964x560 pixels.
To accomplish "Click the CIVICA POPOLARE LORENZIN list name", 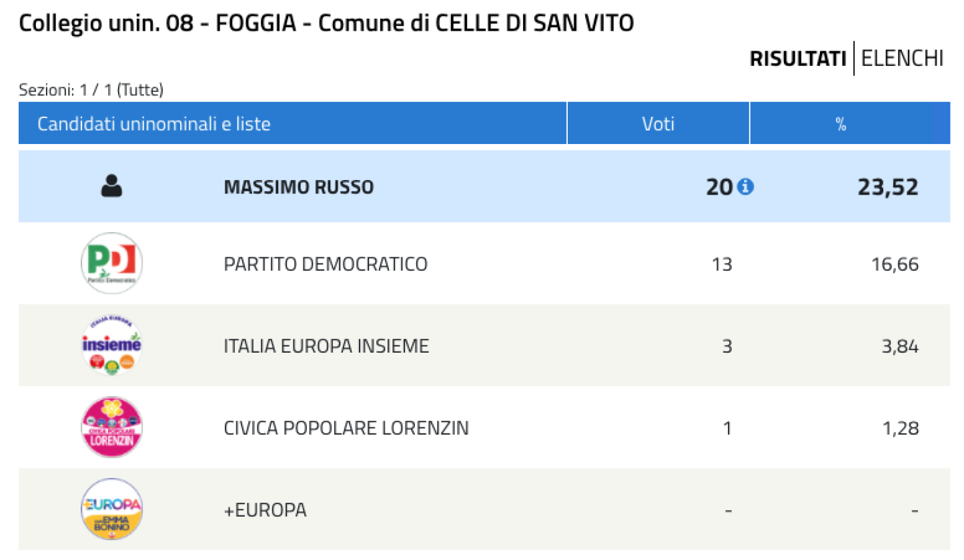I will [346, 428].
